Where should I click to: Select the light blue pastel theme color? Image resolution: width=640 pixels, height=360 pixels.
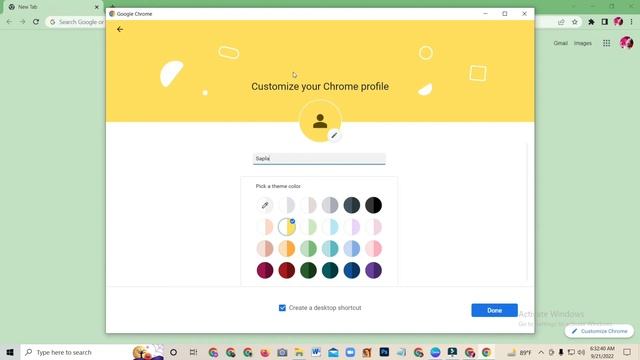pos(330,227)
